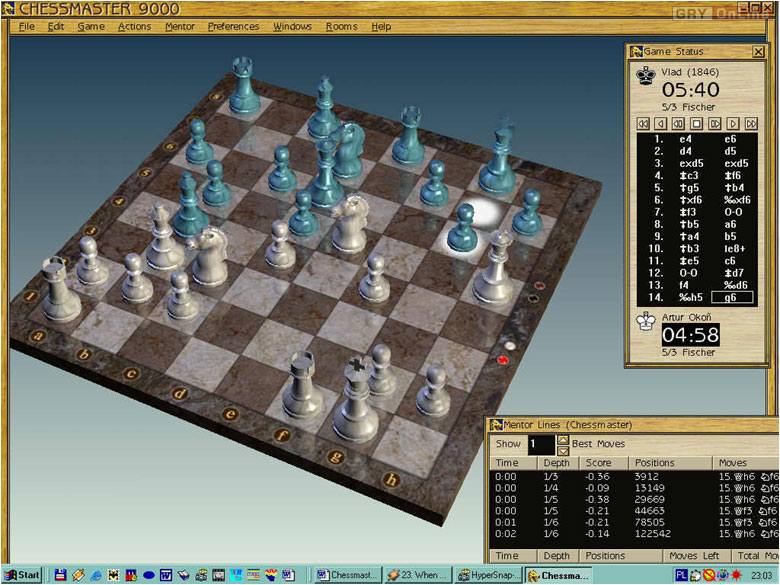Launch Word from the quick launch W icon
780x585 pixels.
point(166,575)
